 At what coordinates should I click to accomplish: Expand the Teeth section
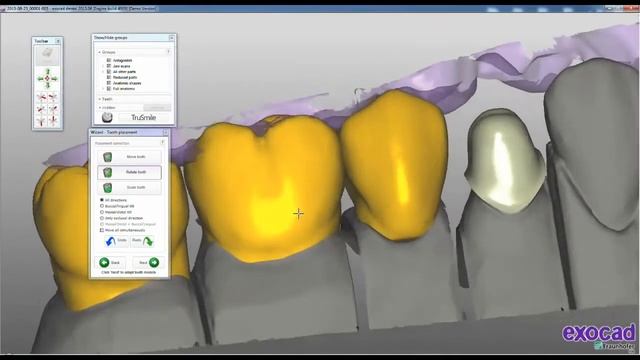click(99, 99)
